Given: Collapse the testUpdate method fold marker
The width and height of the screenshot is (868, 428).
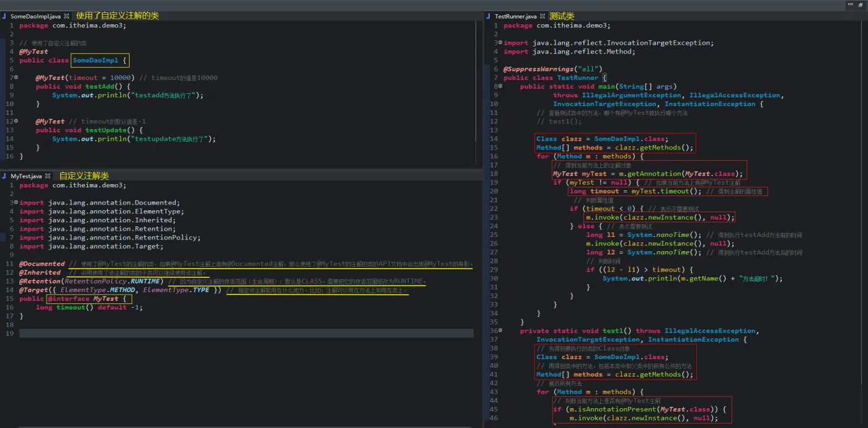Looking at the screenshot, I should click(16, 122).
